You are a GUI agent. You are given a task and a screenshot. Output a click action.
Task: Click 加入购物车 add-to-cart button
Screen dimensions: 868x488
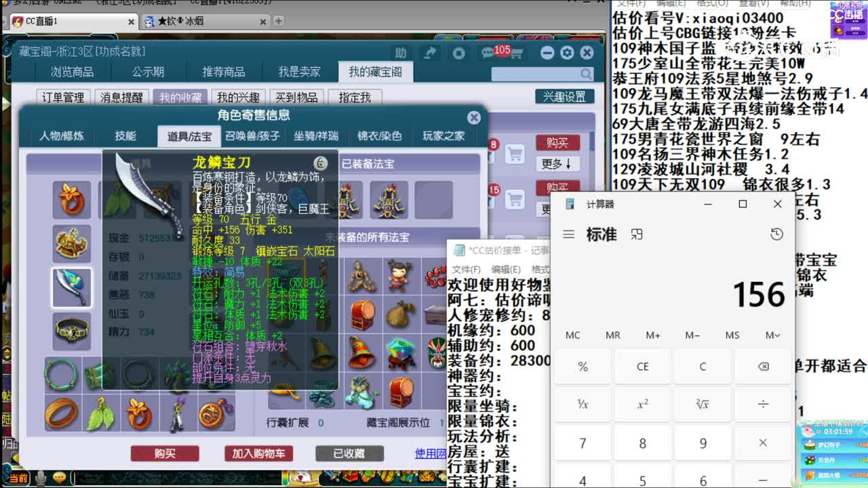(258, 453)
